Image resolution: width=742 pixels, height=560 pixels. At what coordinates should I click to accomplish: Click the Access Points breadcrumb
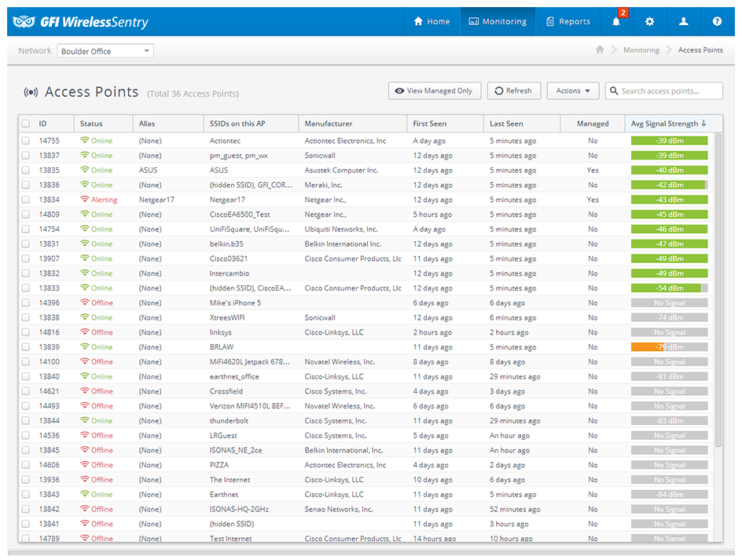pos(700,49)
